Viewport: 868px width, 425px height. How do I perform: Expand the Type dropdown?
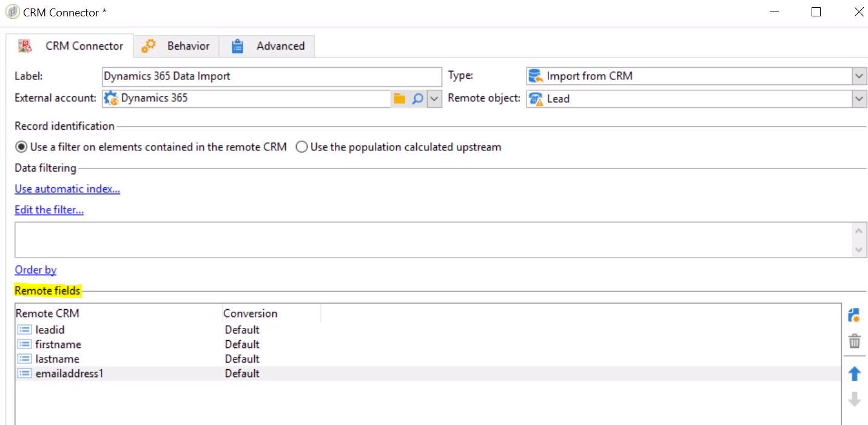[859, 76]
